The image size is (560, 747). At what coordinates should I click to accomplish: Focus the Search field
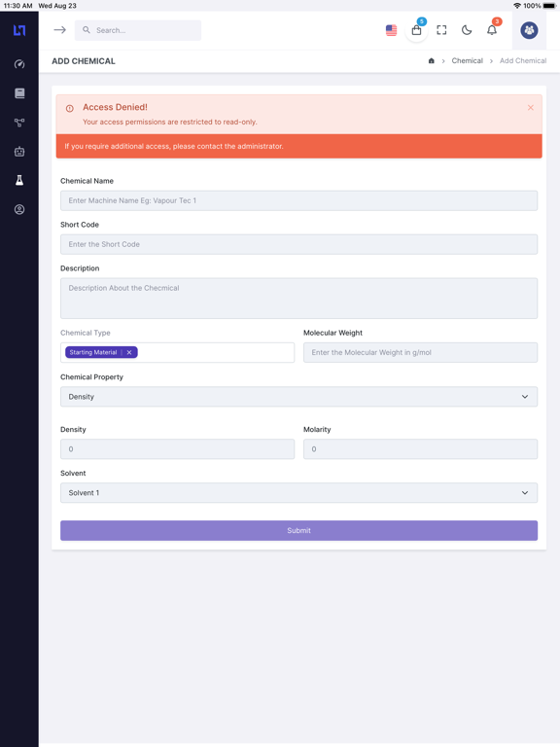138,30
